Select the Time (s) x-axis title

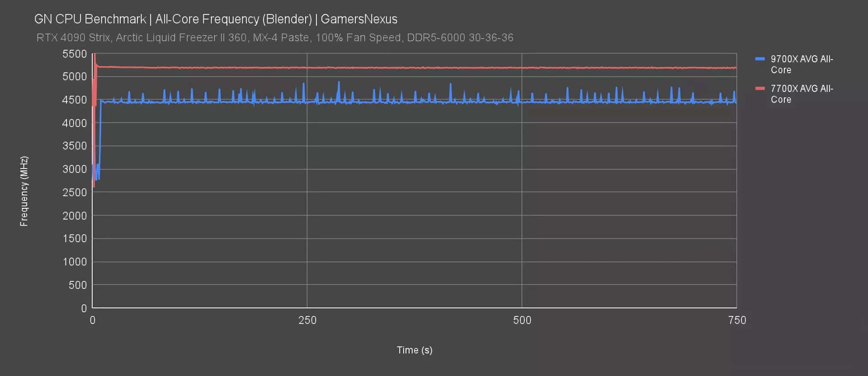point(414,350)
